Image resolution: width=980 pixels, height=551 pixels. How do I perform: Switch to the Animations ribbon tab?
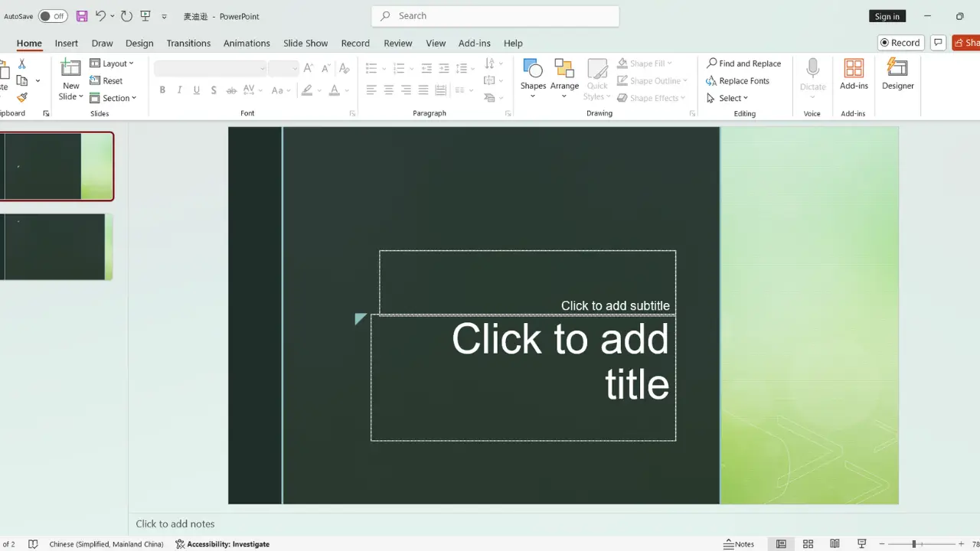pos(246,43)
